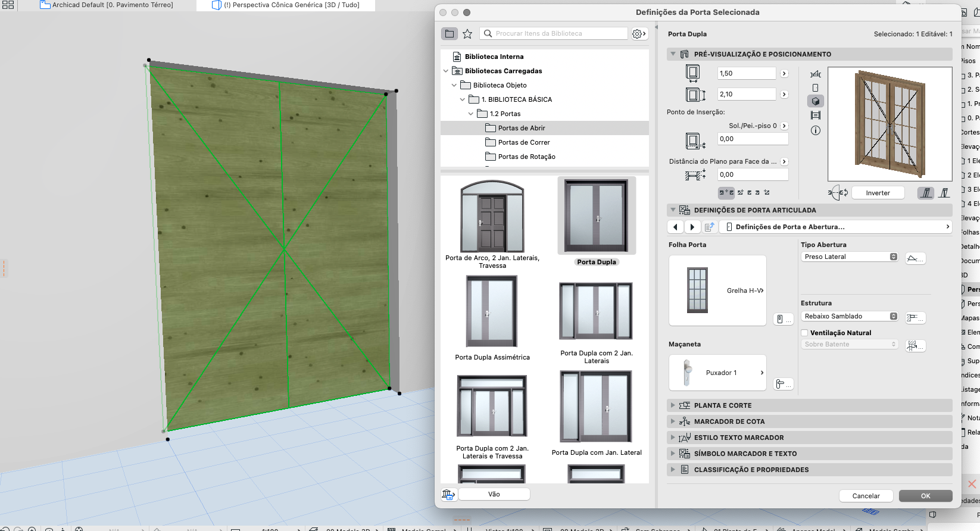980x531 pixels.
Task: Open door leaf details button
Action: click(x=783, y=320)
